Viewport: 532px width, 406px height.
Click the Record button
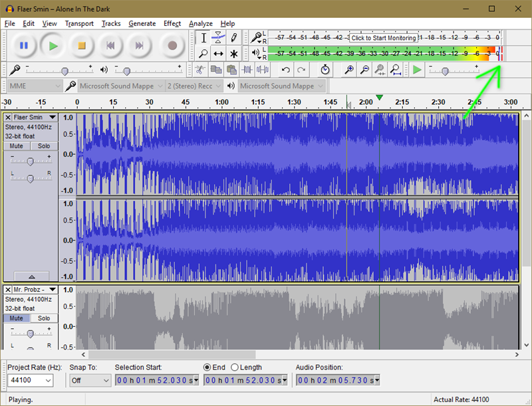pyautogui.click(x=172, y=45)
